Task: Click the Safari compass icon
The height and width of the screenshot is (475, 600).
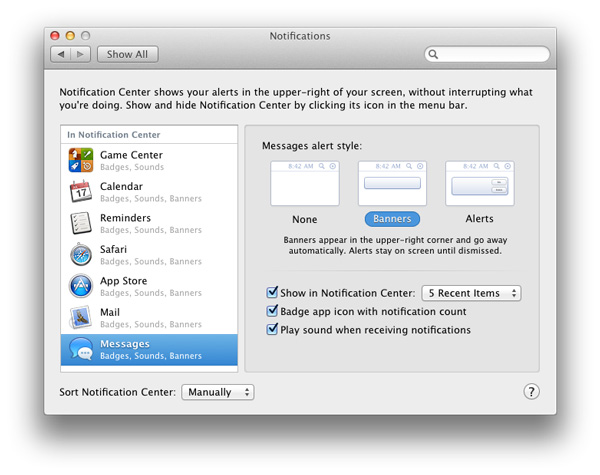Action: 81,254
